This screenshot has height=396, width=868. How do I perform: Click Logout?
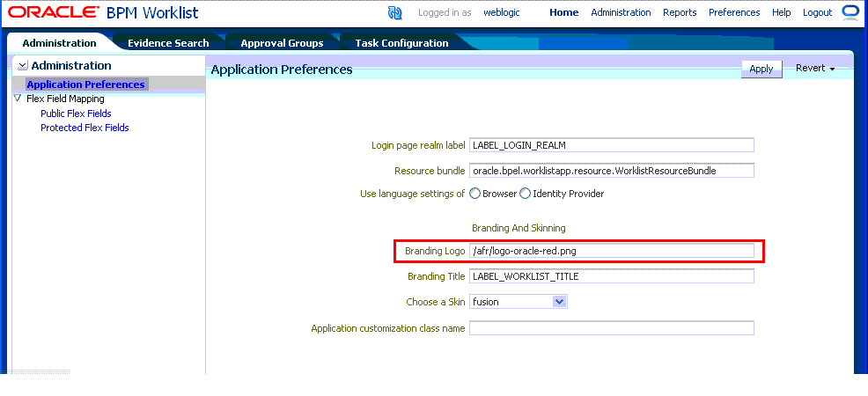tap(817, 12)
